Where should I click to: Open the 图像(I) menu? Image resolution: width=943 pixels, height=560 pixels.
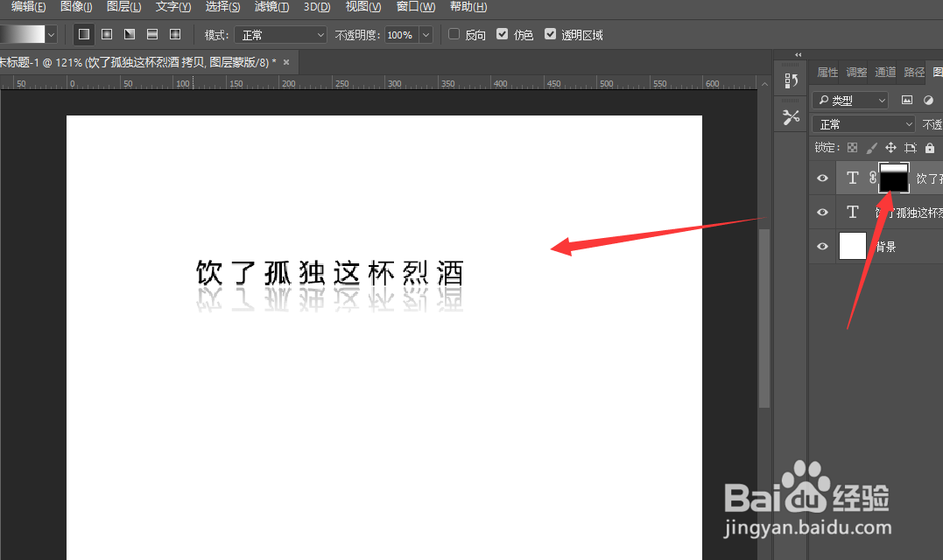click(76, 7)
